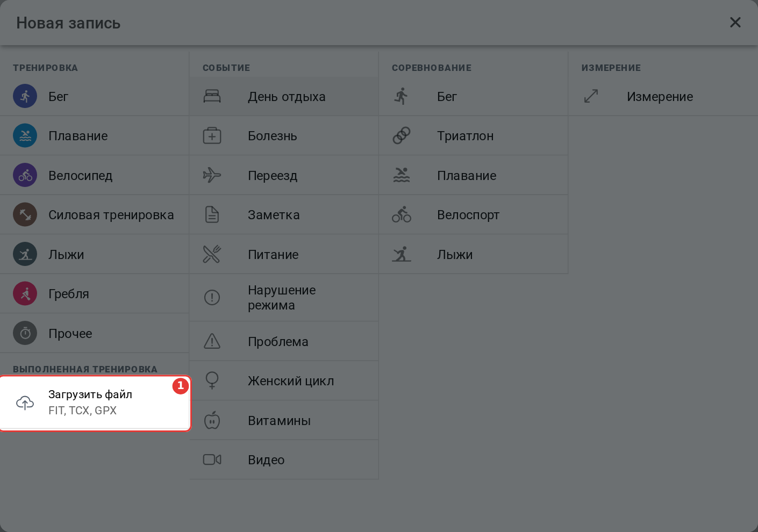
Task: Choose the video camera icon for Видео
Action: pyautogui.click(x=212, y=459)
